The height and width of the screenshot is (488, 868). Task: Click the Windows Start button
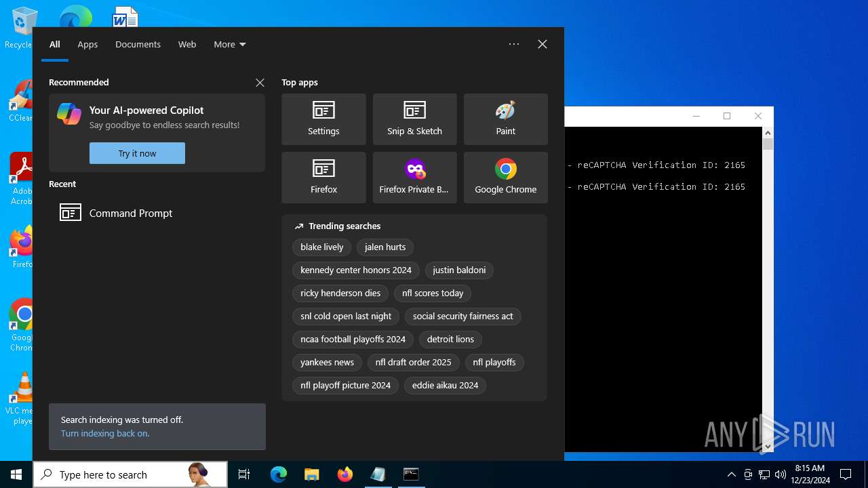click(x=16, y=474)
